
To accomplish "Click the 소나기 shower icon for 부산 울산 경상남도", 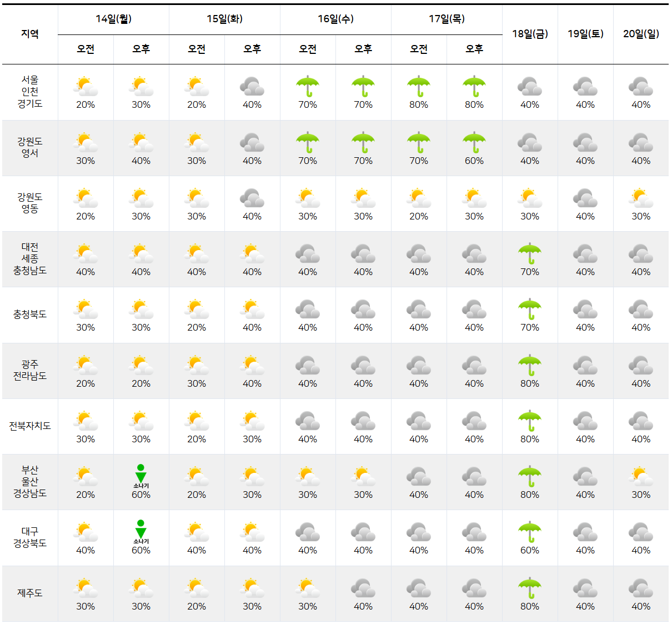I will 141,476.
